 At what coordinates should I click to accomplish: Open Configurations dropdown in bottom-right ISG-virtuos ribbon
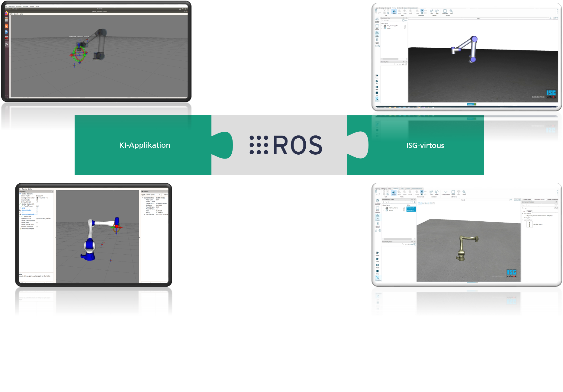[x=446, y=193]
